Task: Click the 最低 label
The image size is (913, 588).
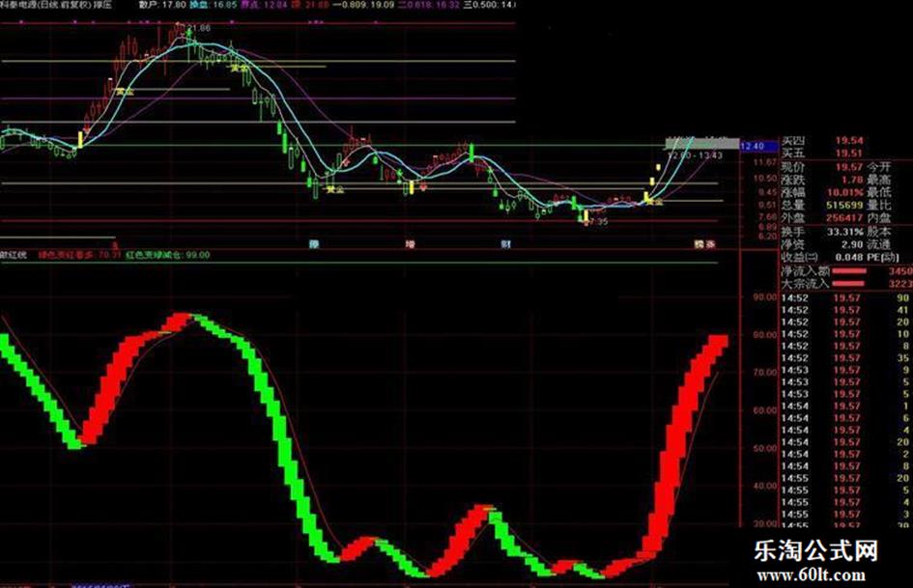Action: [x=878, y=192]
